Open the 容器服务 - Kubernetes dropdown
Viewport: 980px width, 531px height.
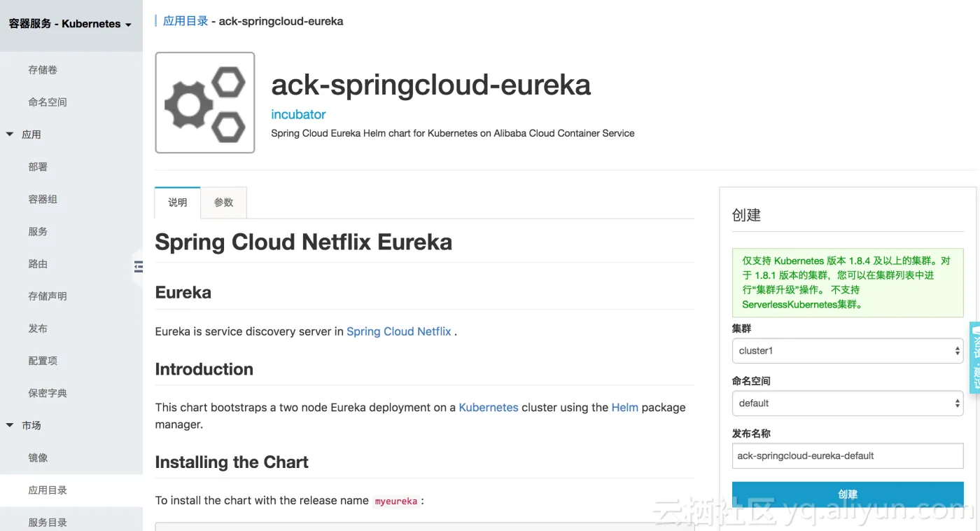pyautogui.click(x=70, y=24)
